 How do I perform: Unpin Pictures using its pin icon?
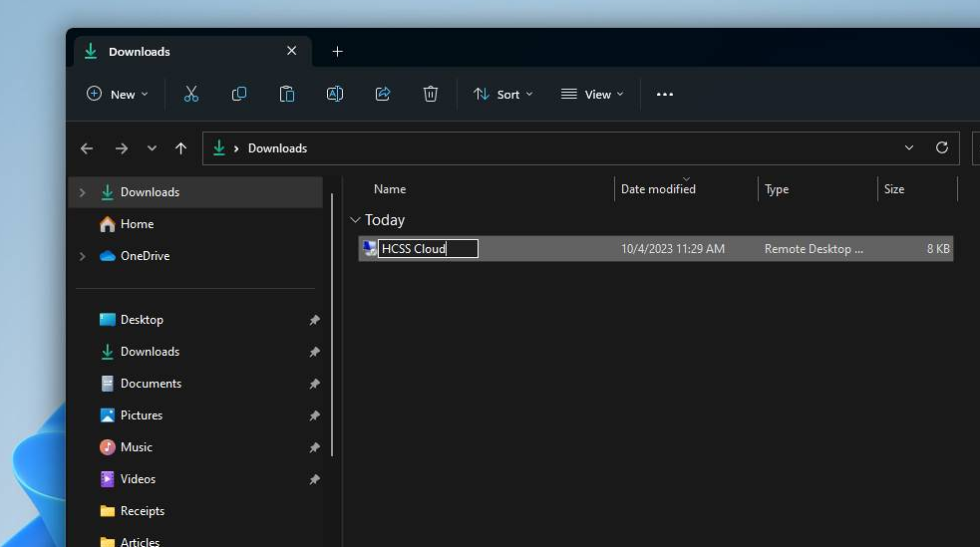pos(314,415)
